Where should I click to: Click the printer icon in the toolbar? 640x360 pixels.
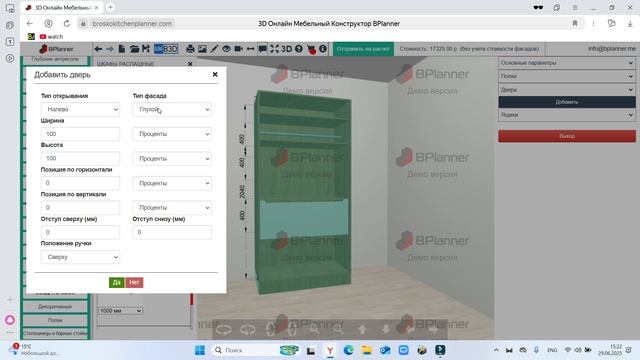click(190, 49)
